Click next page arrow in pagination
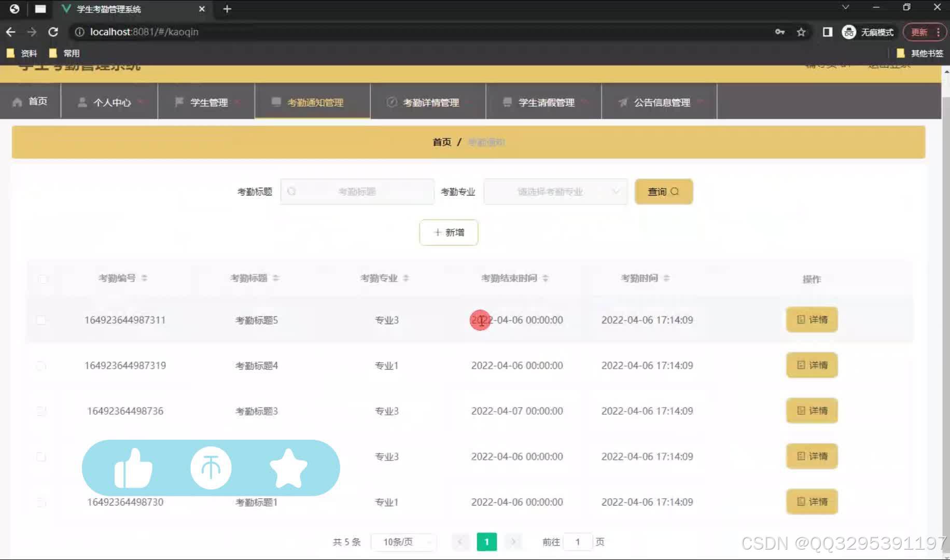 click(x=513, y=542)
